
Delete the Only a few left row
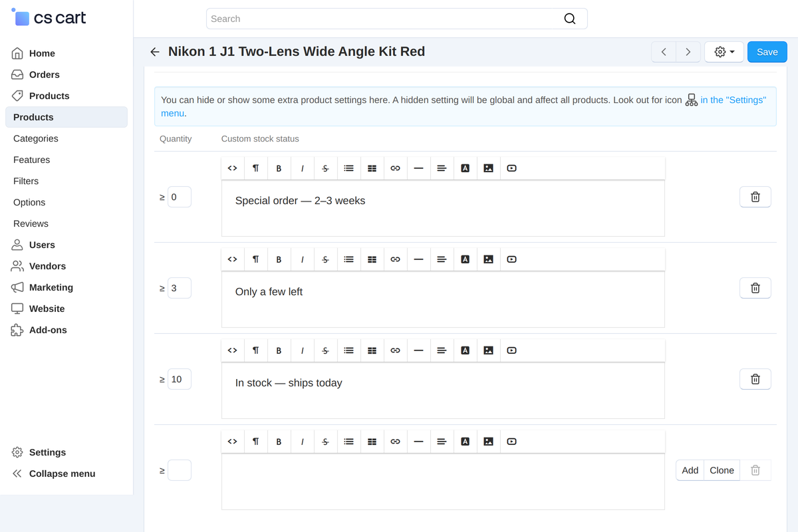point(755,288)
